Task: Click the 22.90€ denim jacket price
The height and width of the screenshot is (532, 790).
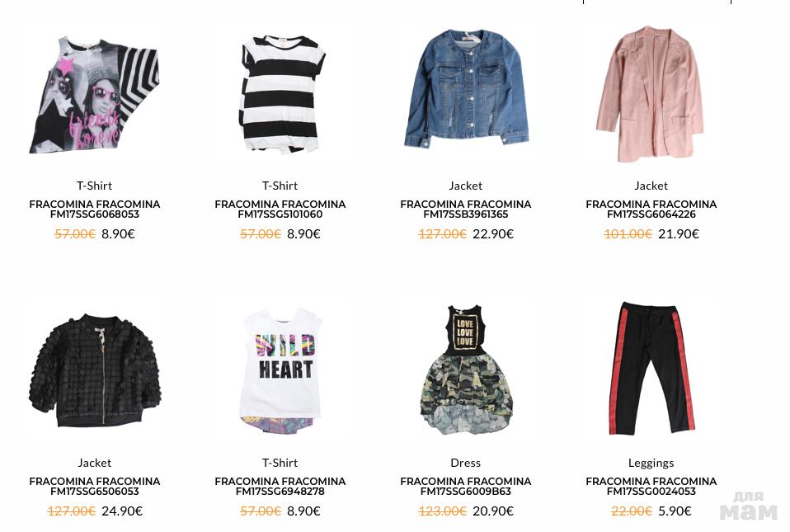Action: click(x=493, y=233)
